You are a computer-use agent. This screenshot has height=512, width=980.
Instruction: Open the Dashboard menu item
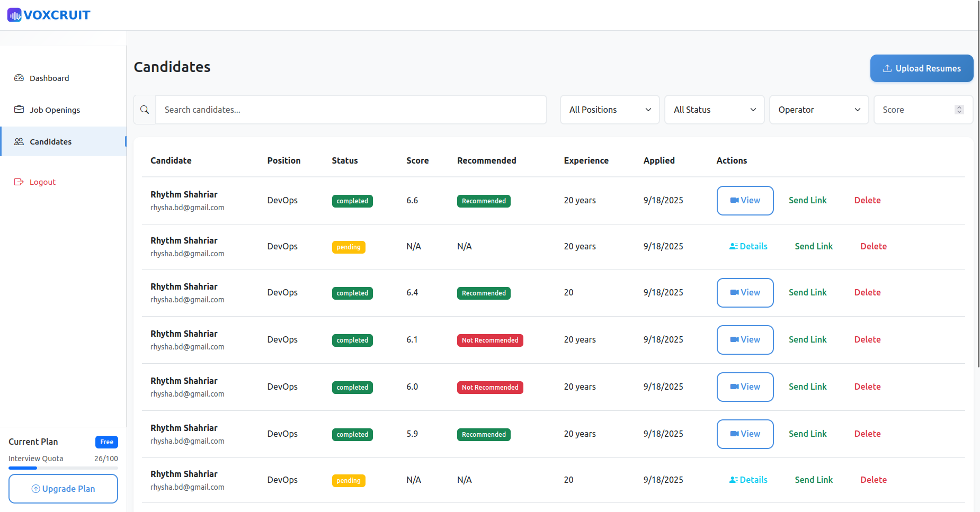pos(49,78)
